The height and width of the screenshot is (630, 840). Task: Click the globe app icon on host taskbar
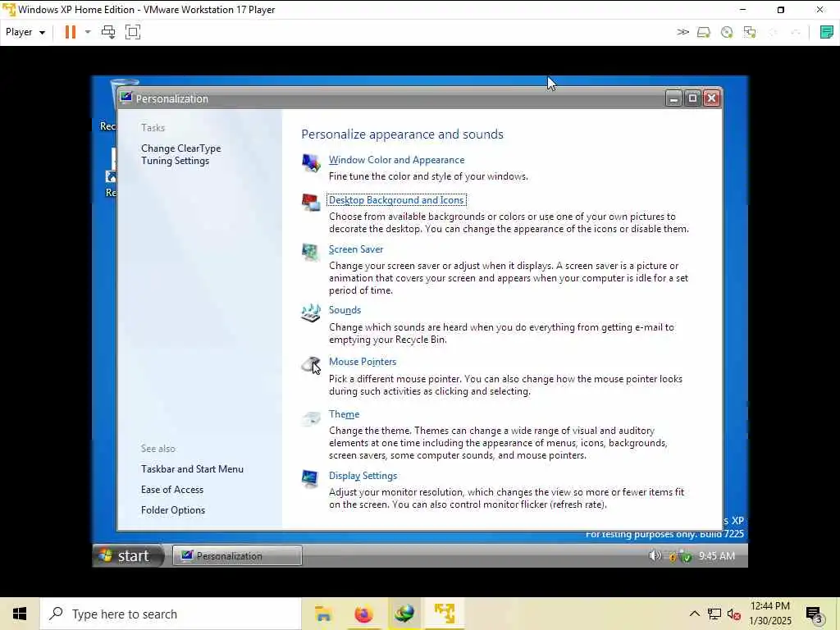pos(404,614)
